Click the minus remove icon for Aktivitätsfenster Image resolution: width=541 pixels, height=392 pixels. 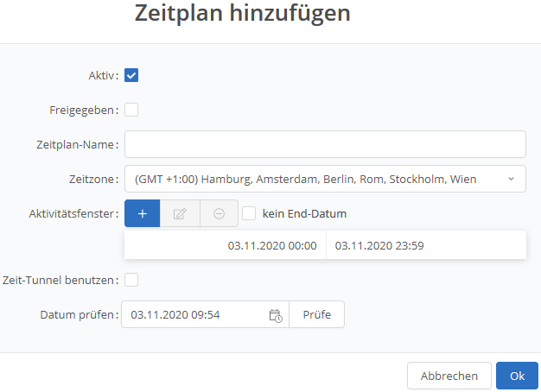pyautogui.click(x=219, y=213)
